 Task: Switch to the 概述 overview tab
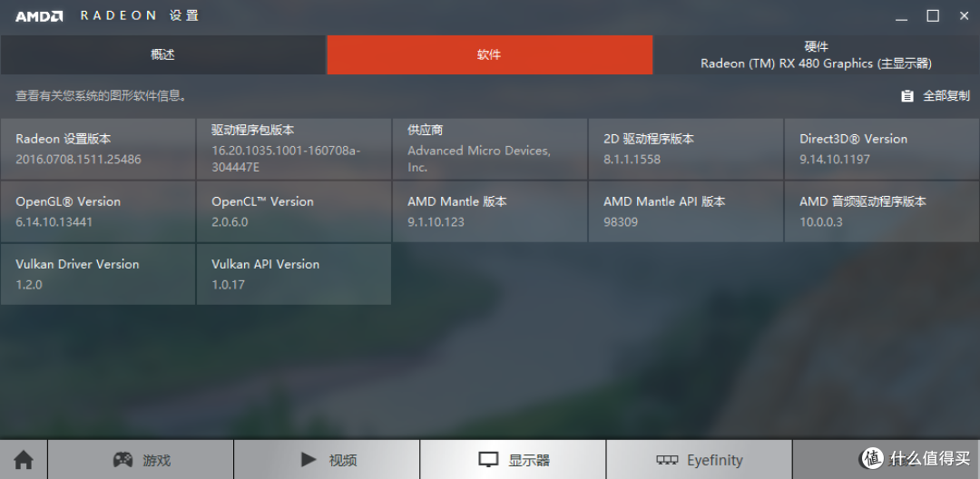[162, 55]
